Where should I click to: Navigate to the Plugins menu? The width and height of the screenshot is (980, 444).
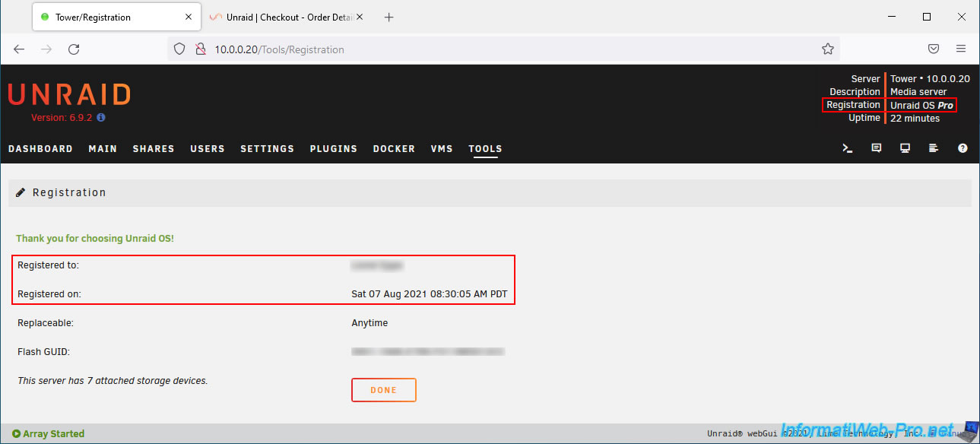333,149
